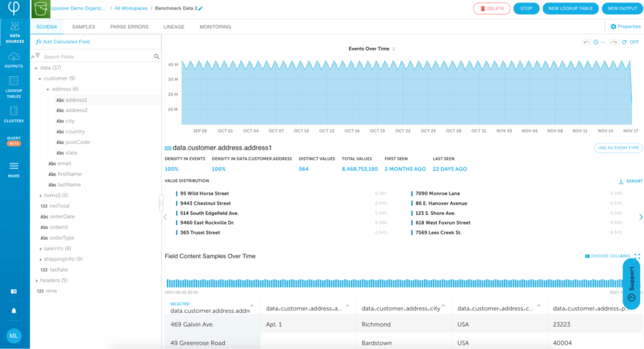Expand the saleInfo (8) node
This screenshot has height=349, width=644.
tap(40, 249)
